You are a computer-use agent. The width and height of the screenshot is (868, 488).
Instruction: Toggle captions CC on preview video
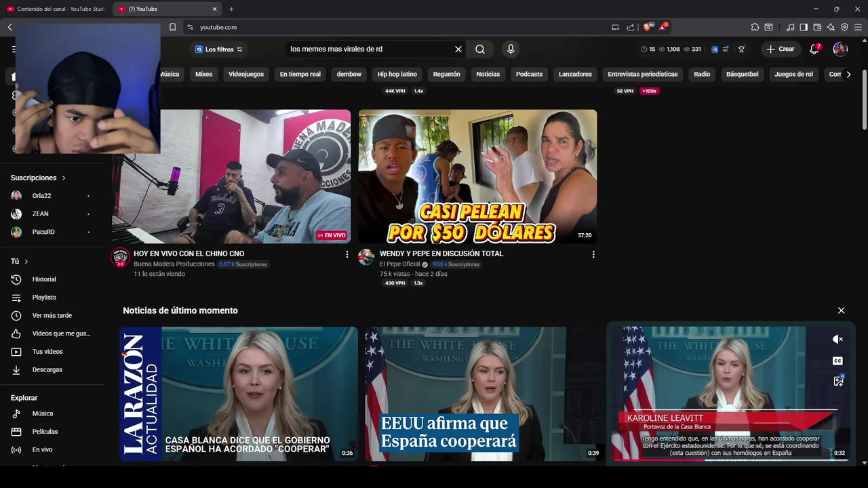click(x=838, y=361)
